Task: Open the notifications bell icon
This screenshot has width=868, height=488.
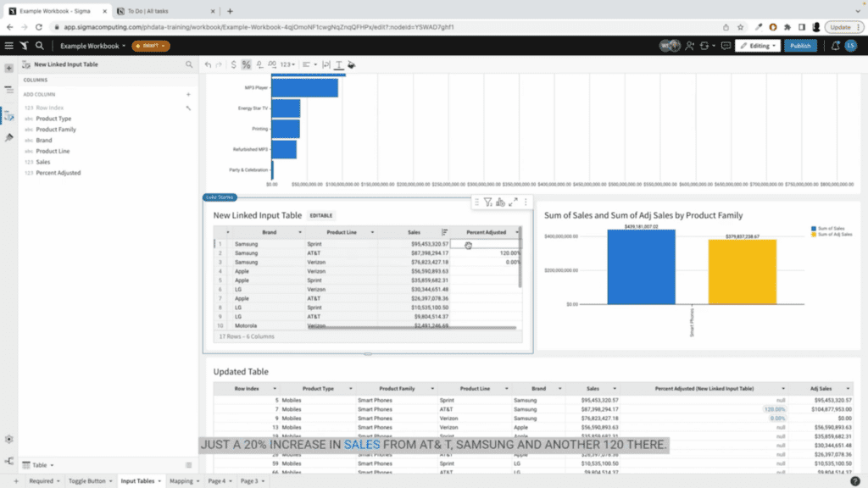Action: tap(835, 46)
